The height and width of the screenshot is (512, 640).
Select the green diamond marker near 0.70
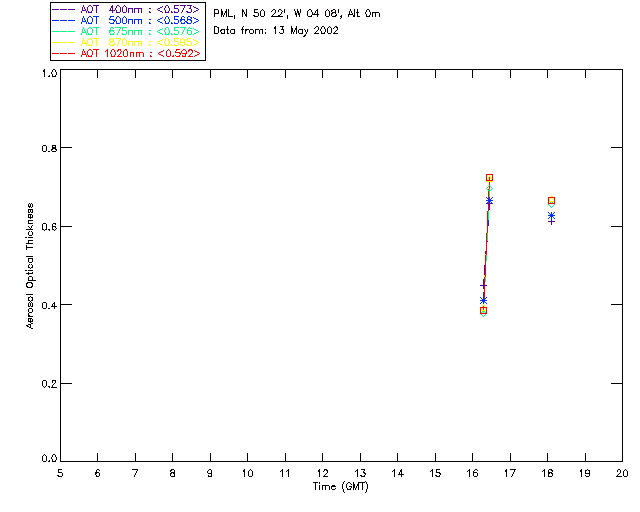point(489,189)
